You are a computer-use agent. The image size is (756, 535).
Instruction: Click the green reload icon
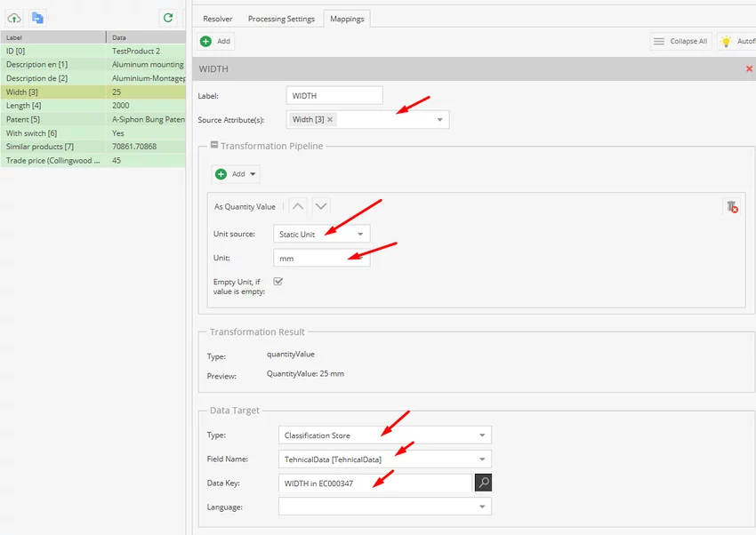(x=168, y=18)
